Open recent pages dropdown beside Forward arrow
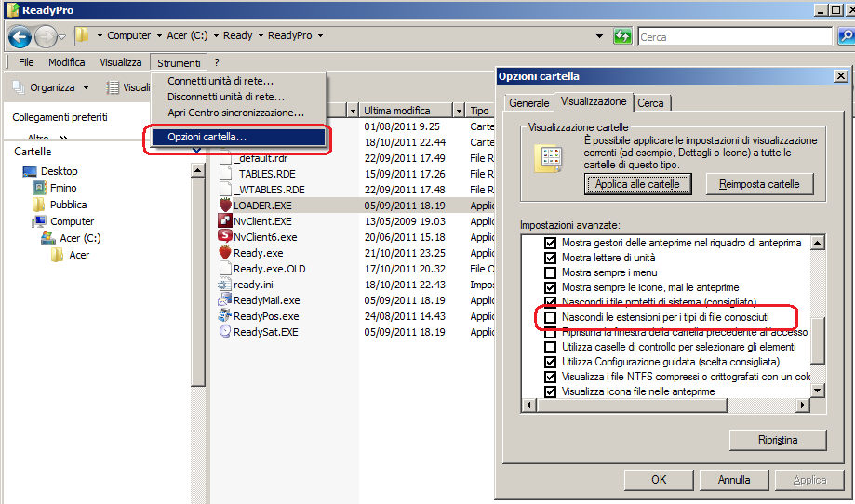855x504 pixels. pyautogui.click(x=62, y=37)
